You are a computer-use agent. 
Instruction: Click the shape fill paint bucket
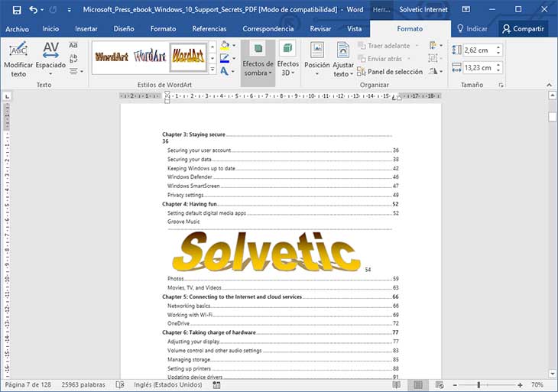225,46
